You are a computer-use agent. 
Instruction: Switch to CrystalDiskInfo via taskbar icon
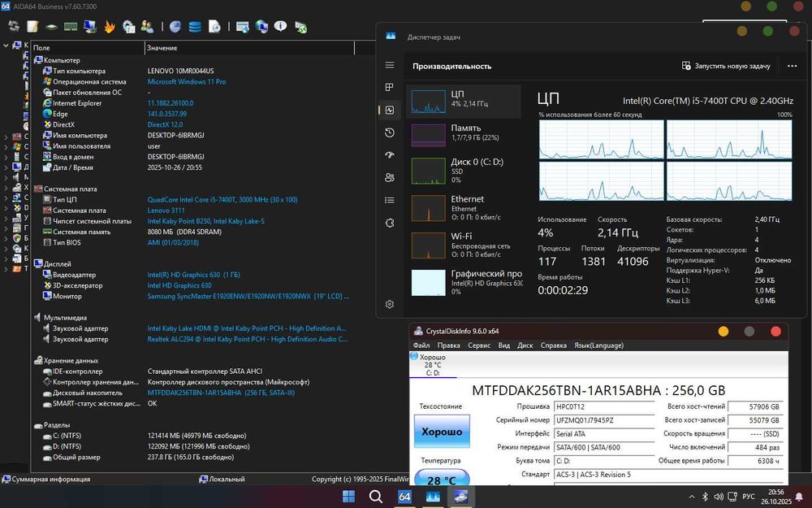pos(460,497)
